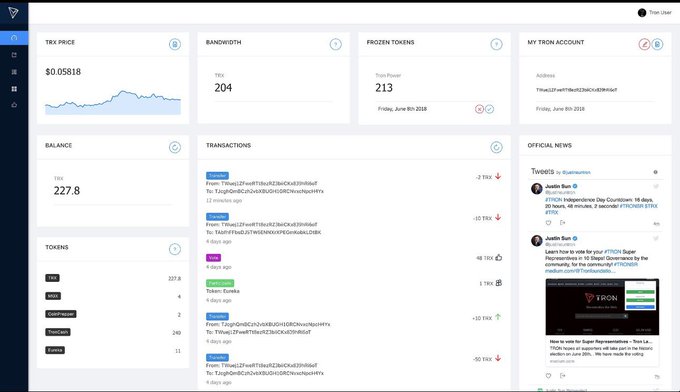Click the 227.8 balance value
This screenshot has height=392, width=680.
67,191
